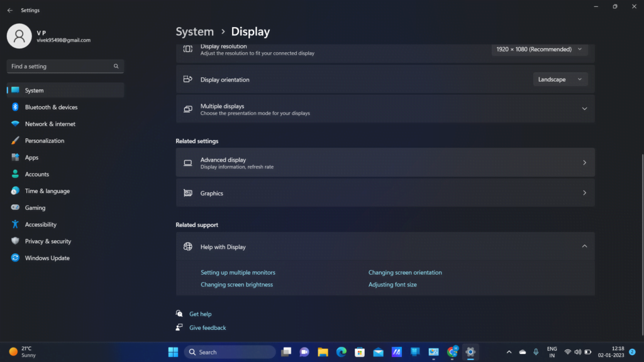Click the Graphics card icon
644x362 pixels.
(187, 194)
